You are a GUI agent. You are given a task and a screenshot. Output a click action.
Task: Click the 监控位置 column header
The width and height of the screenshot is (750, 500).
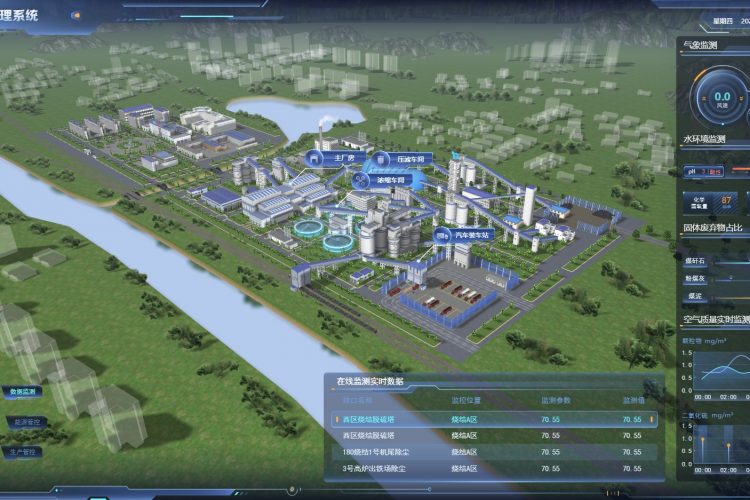pyautogui.click(x=467, y=400)
